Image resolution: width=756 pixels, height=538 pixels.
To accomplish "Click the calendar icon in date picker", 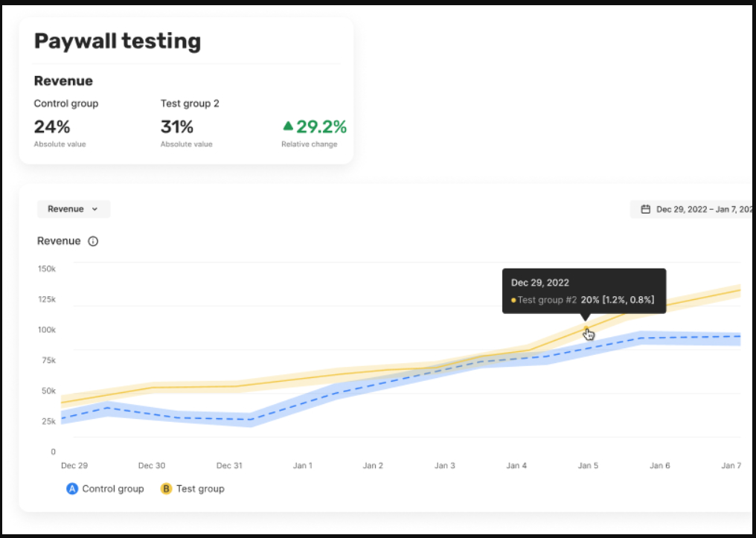I will coord(646,210).
